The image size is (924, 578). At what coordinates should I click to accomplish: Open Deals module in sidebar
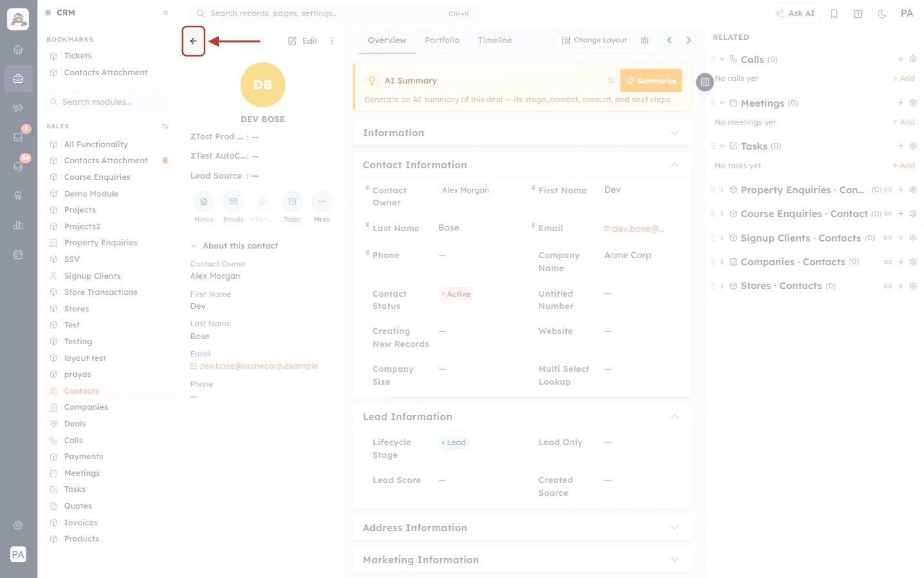pos(74,424)
